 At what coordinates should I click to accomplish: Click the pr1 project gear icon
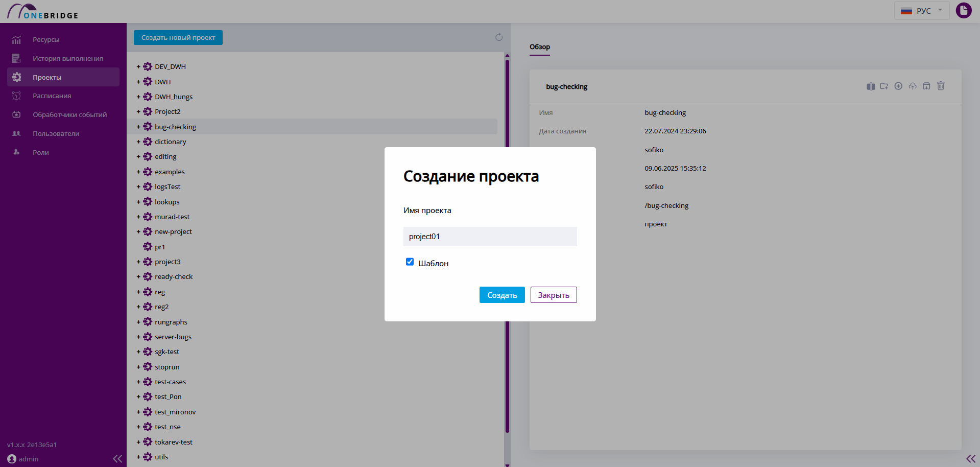pyautogui.click(x=148, y=247)
